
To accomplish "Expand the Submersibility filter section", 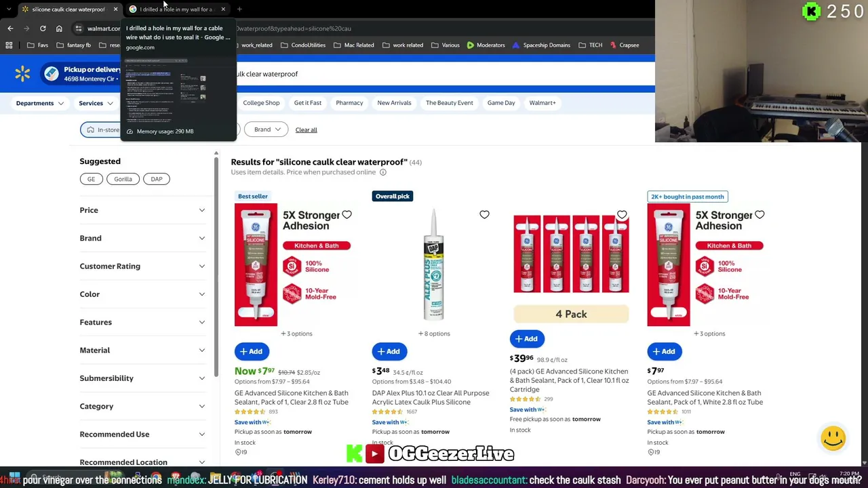I will tap(142, 378).
